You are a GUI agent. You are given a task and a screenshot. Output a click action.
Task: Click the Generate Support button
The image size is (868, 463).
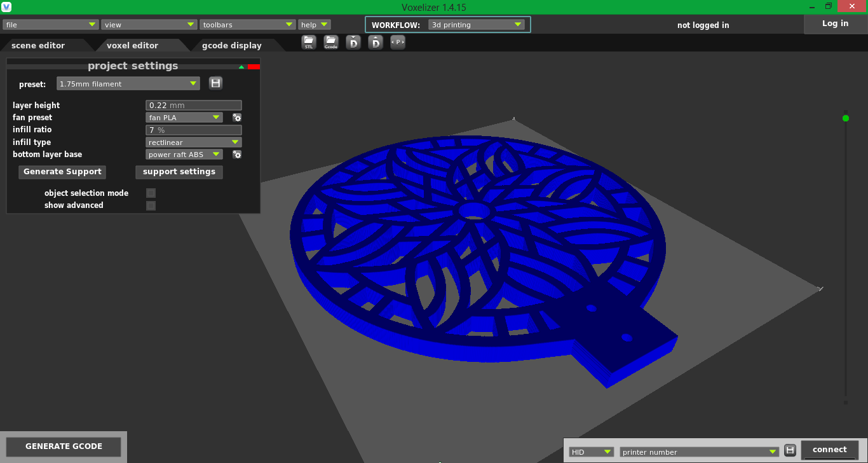point(62,172)
